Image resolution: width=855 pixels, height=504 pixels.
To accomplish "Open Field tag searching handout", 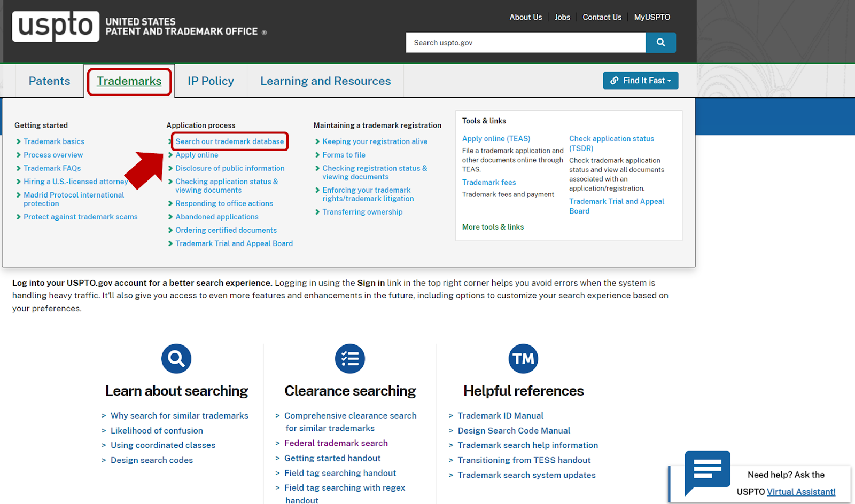I will click(x=340, y=473).
